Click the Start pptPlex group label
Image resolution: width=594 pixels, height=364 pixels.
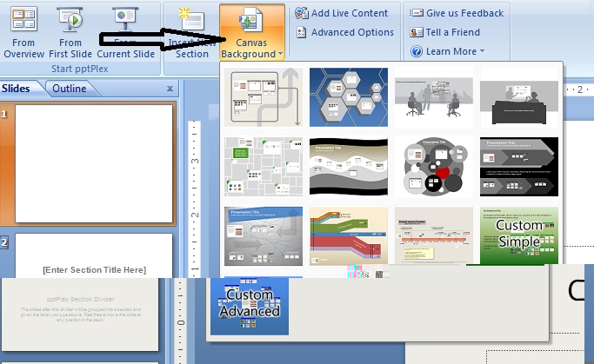pyautogui.click(x=79, y=69)
